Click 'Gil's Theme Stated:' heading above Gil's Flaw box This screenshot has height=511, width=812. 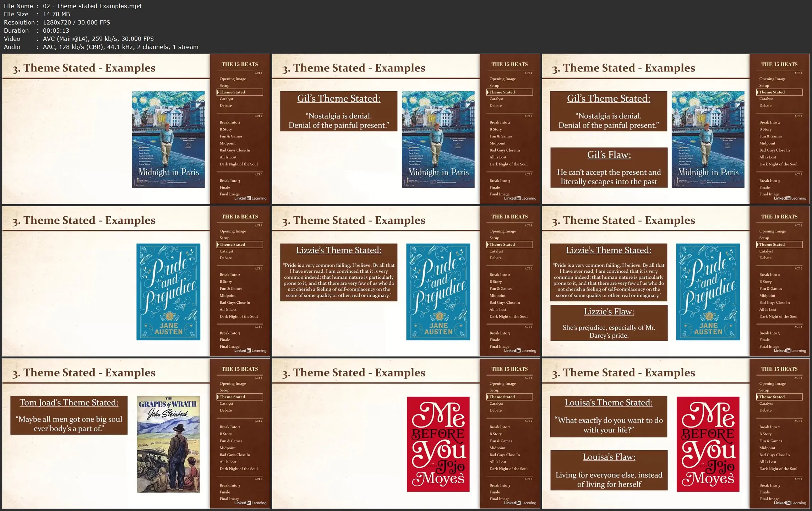click(x=609, y=98)
